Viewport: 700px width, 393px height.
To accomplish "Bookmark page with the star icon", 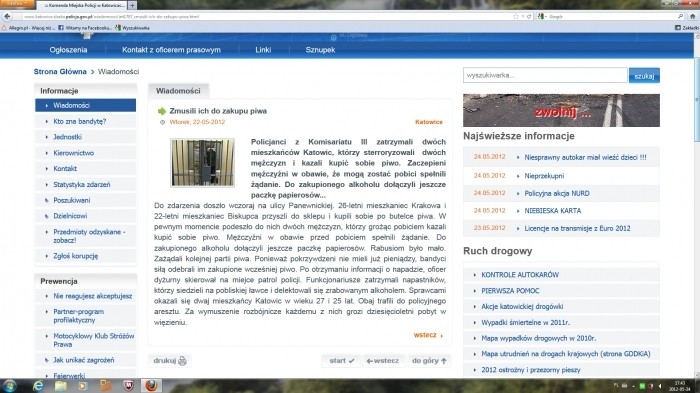I will click(516, 17).
